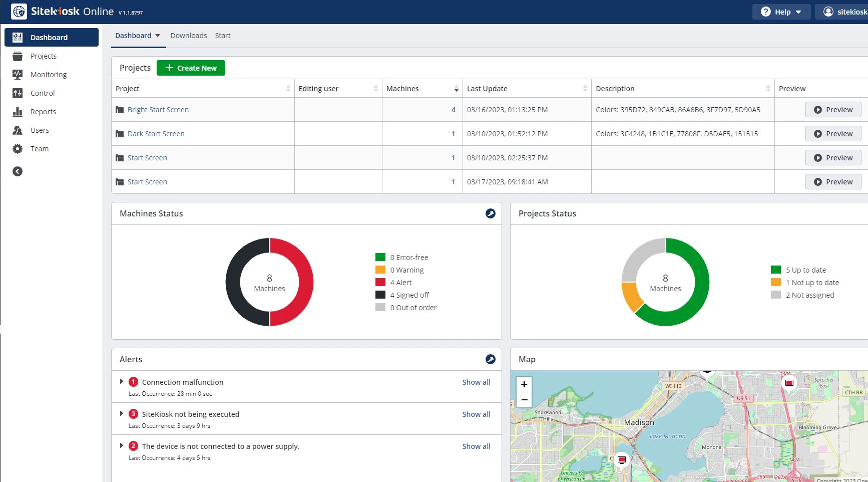Open the Users sidebar icon

point(18,130)
